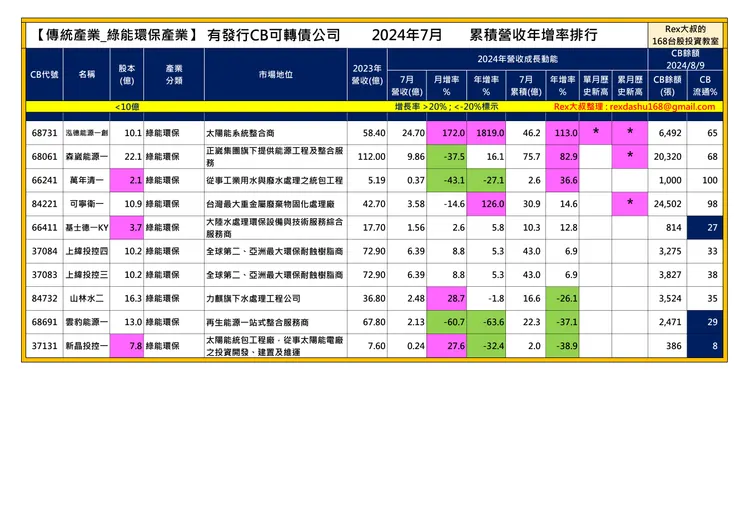Click the '累月歷史新高' column header
This screenshot has width=740, height=523.
tap(630, 85)
